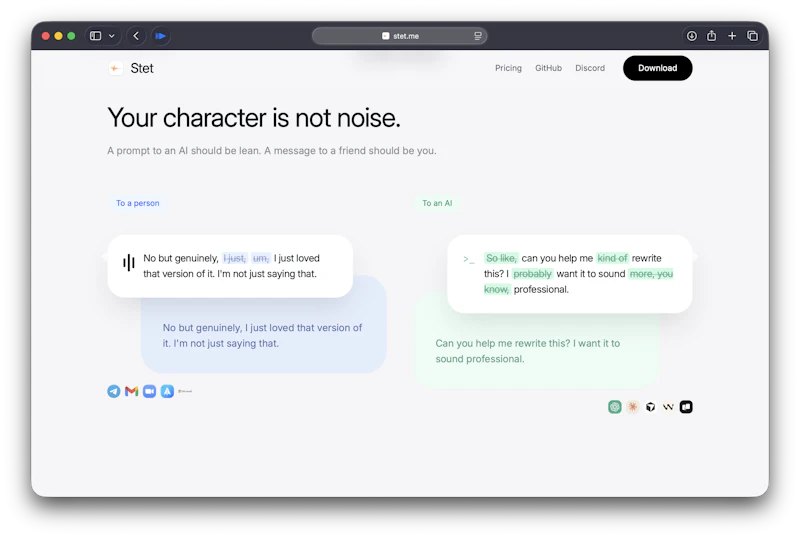Click the black Download button
800x538 pixels.
(x=658, y=68)
